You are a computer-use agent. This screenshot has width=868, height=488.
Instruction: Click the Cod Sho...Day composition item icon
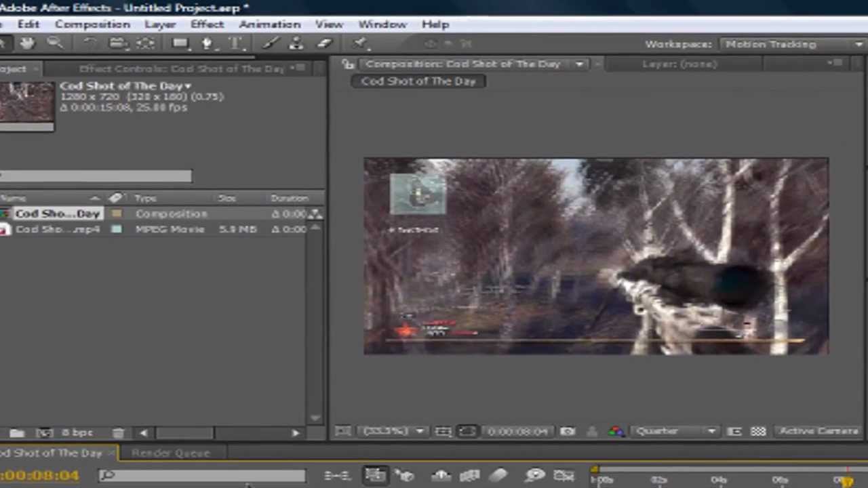point(5,213)
